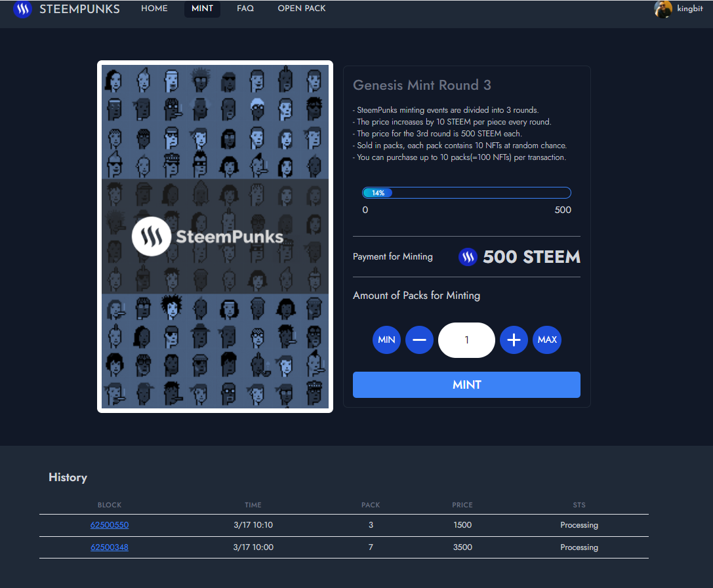This screenshot has width=713, height=588.
Task: Click the STEEMPUNKS brand title
Action: click(x=79, y=9)
